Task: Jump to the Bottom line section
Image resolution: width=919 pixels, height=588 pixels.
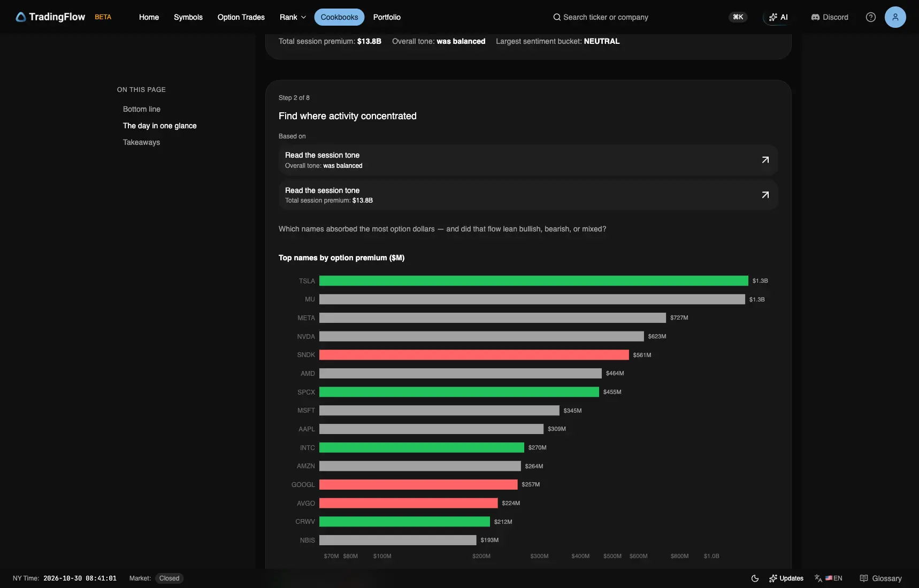Action: 142,109
